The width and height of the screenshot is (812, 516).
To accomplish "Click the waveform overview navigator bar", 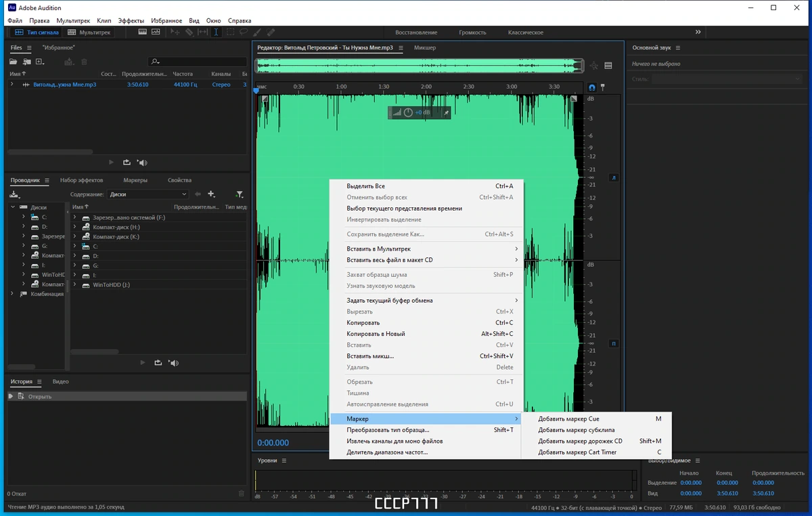I will (419, 66).
